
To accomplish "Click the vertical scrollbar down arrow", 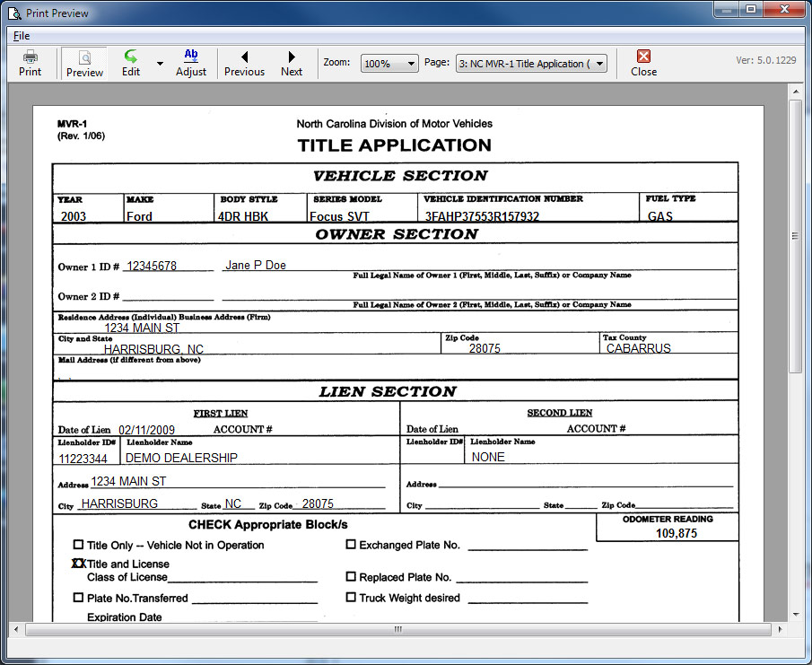I will [796, 615].
